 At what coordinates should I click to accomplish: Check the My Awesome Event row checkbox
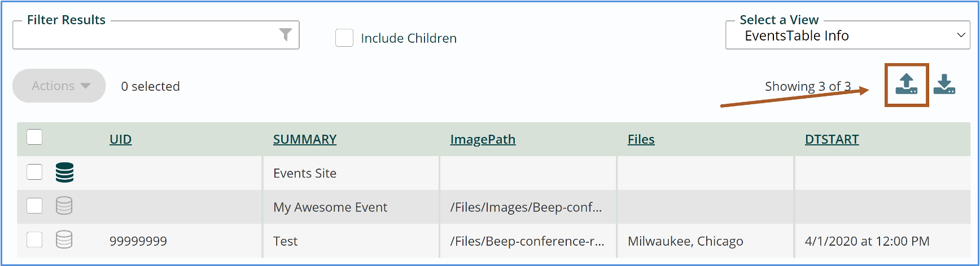[x=34, y=206]
